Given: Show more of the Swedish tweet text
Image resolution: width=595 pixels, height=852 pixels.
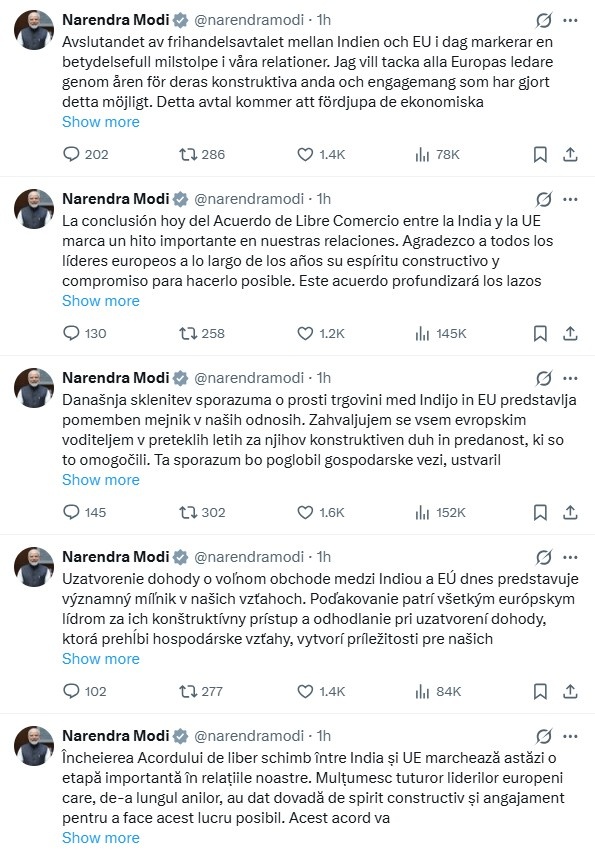Looking at the screenshot, I should [100, 121].
